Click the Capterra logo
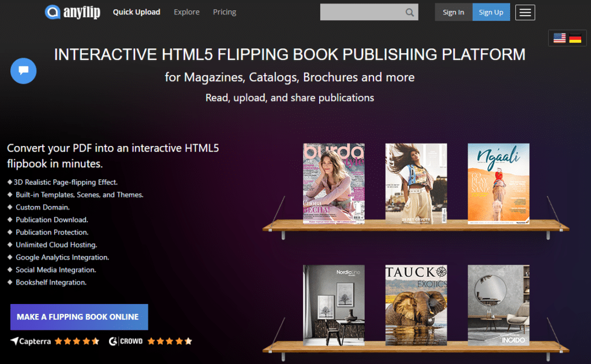The width and height of the screenshot is (591, 364). point(30,341)
